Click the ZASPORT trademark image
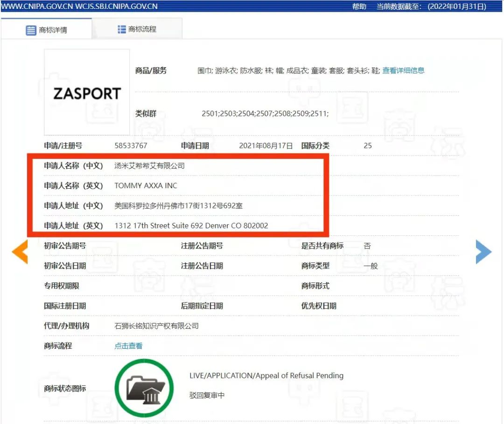Viewport: 504px width, 424px height. click(x=86, y=93)
